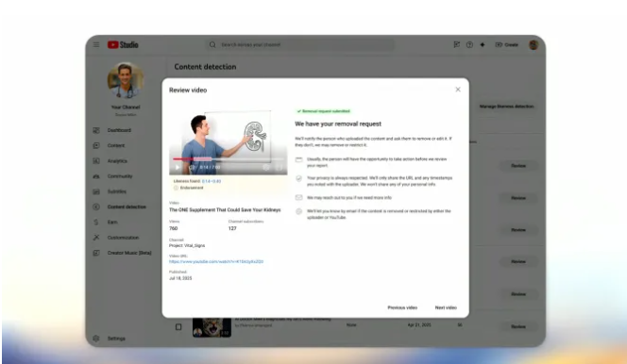Click the volume icon in video player
Image resolution: width=627 pixels, height=364 pixels.
(191, 167)
